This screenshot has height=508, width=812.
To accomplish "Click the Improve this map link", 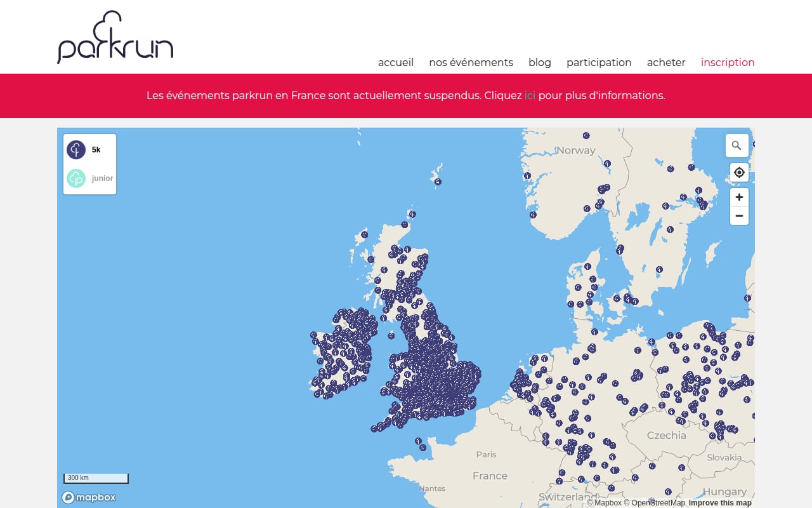I will (720, 503).
